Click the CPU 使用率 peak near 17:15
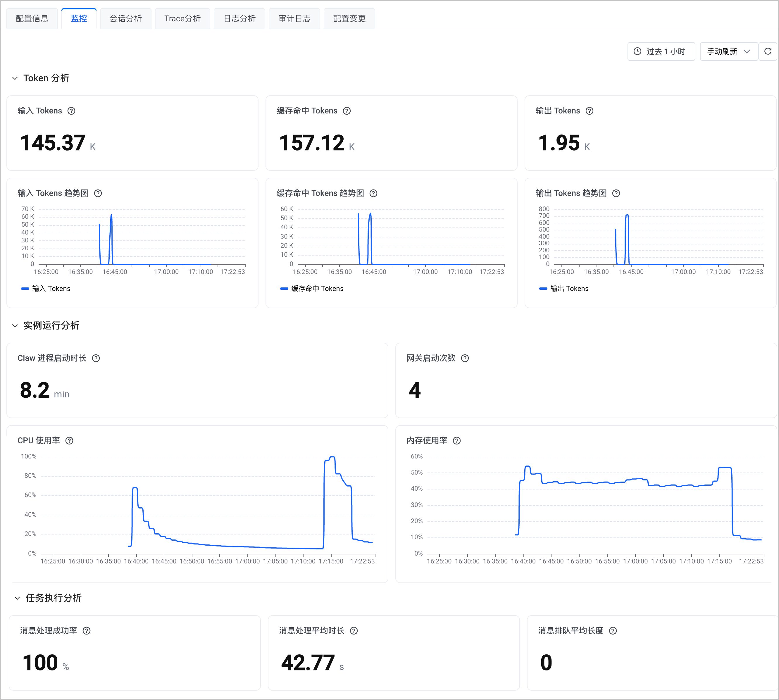 [332, 457]
